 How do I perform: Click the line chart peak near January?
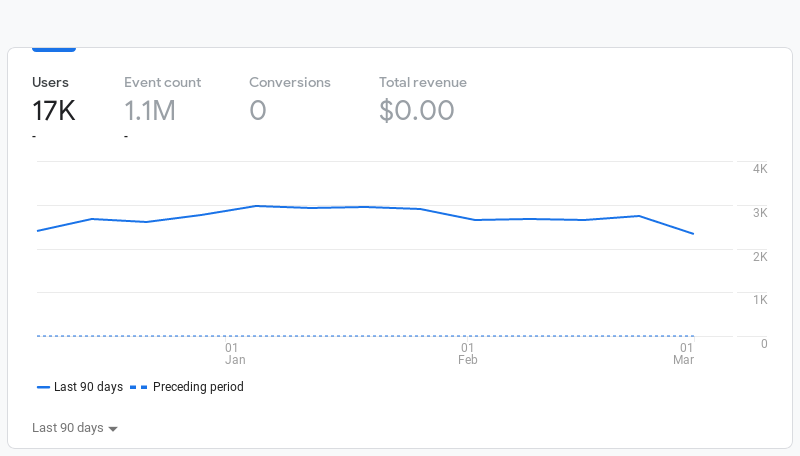(x=256, y=206)
